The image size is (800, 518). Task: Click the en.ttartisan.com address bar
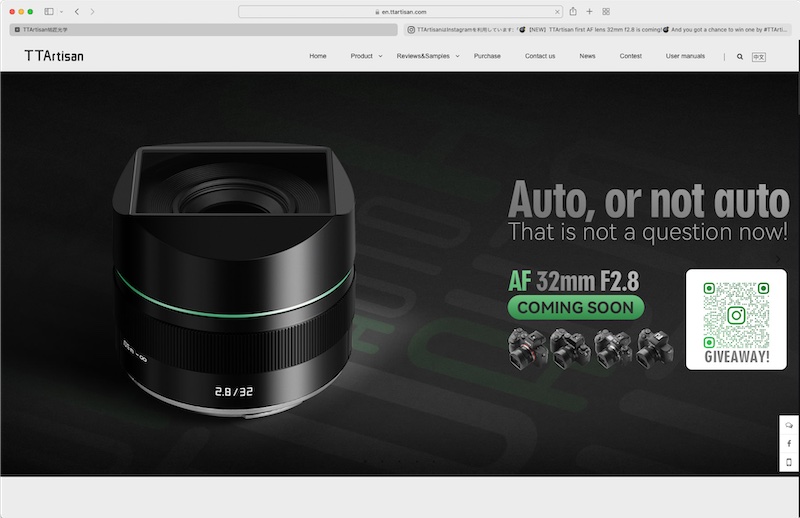click(x=401, y=11)
